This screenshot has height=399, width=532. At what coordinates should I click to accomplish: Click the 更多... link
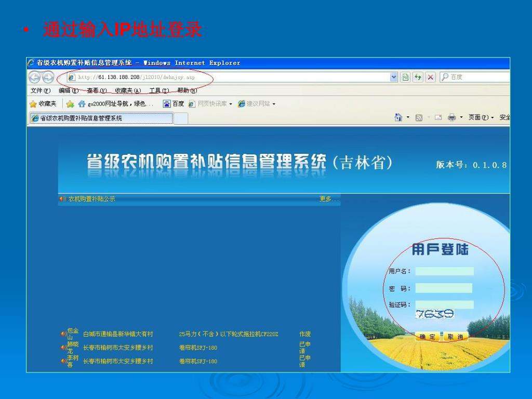329,199
